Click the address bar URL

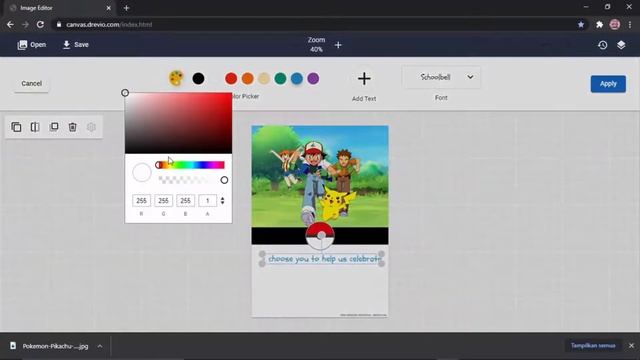point(109,24)
